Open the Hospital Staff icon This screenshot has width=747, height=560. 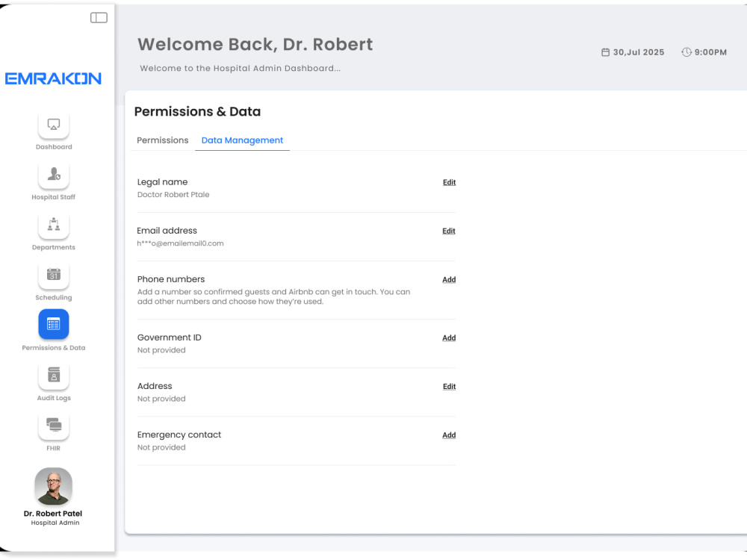click(53, 174)
